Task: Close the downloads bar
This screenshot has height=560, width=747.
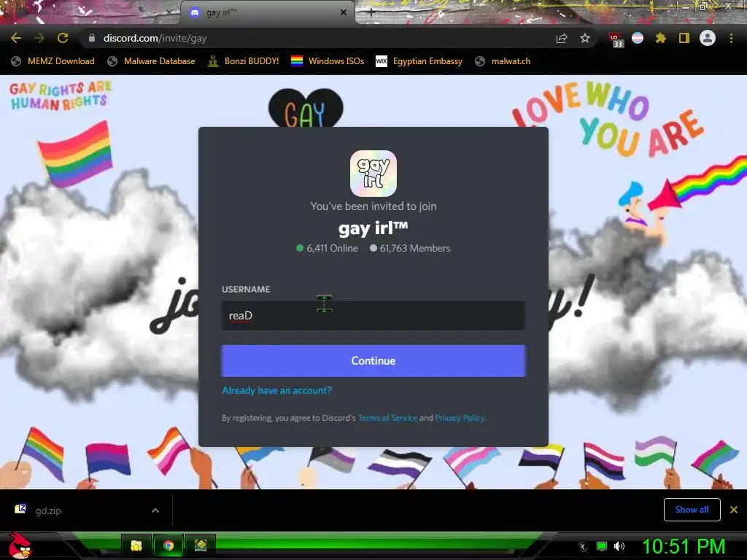Action: point(734,510)
